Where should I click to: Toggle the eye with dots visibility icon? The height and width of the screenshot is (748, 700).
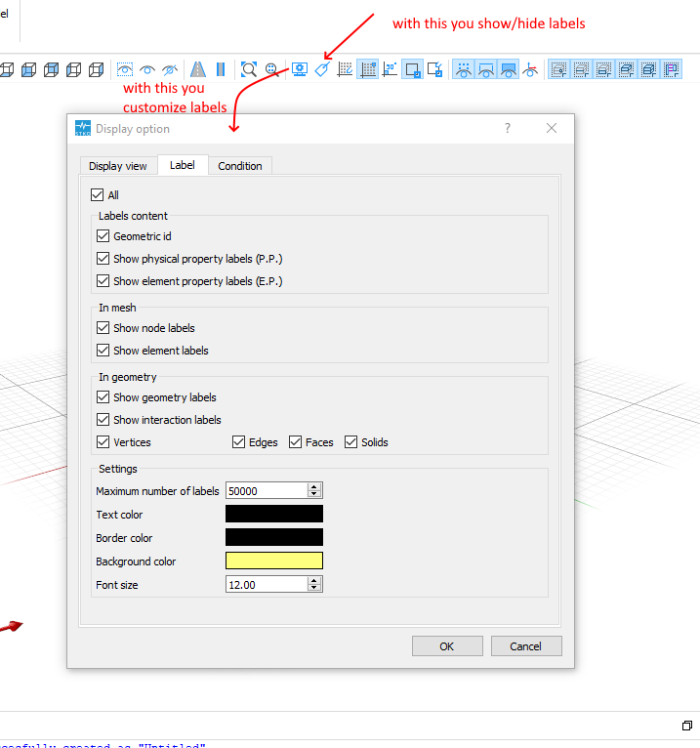click(x=464, y=69)
